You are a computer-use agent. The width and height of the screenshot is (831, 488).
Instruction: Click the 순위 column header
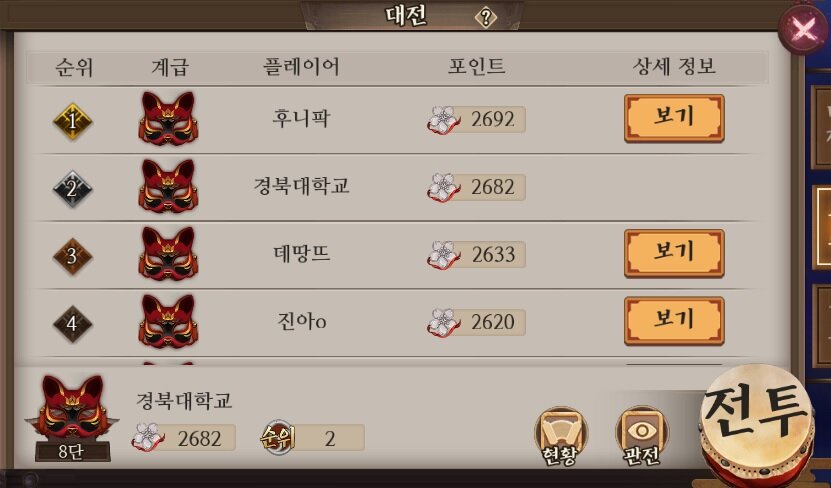[74, 67]
